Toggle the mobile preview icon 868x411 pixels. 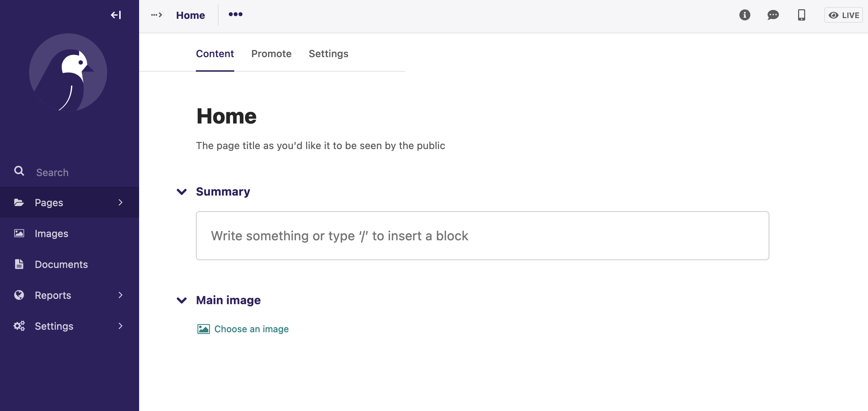pos(802,15)
